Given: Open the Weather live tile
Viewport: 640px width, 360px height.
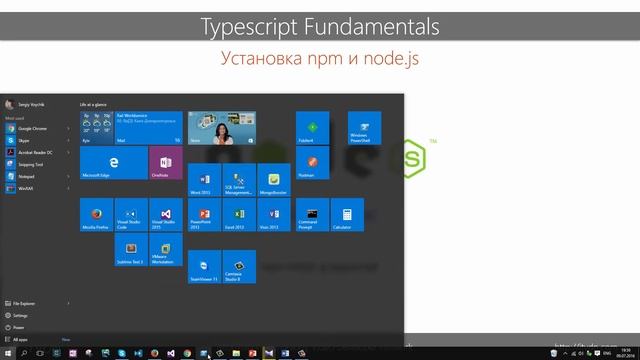Looking at the screenshot, I should tap(97, 128).
